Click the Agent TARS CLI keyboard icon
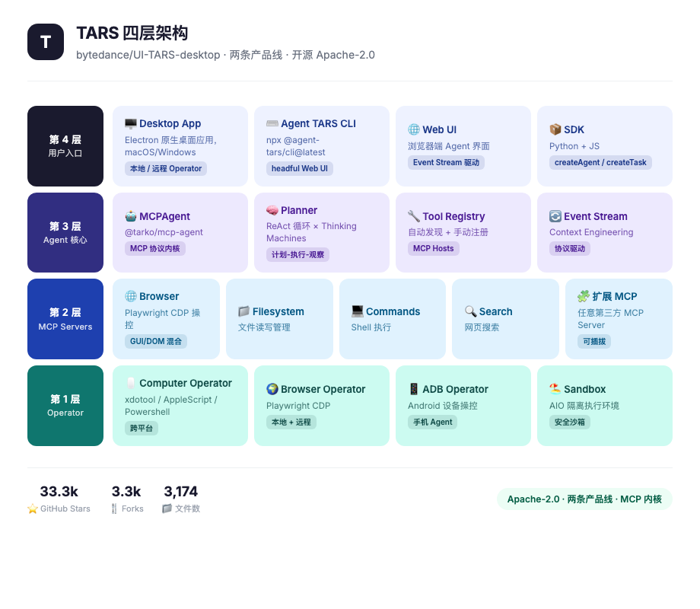 click(272, 124)
